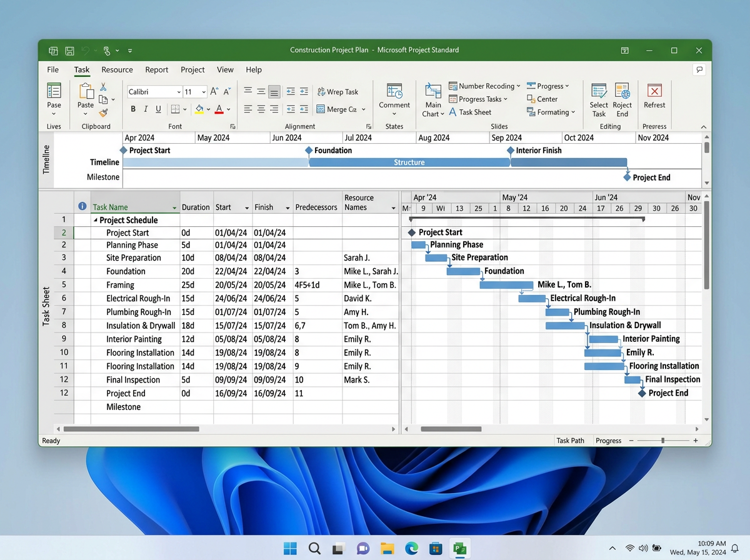Click the Main Chart icon

[433, 91]
